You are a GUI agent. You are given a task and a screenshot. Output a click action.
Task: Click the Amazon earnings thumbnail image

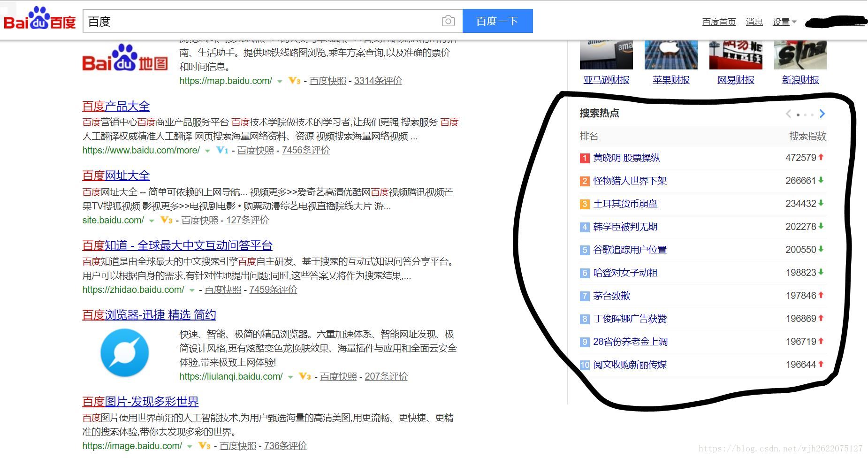(606, 55)
